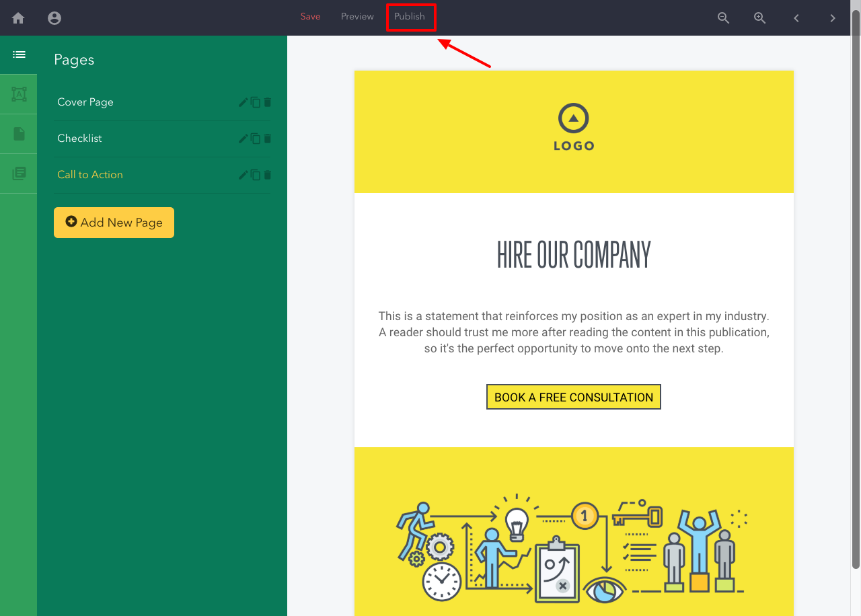
Task: Click Add New Page button
Action: [x=114, y=223]
